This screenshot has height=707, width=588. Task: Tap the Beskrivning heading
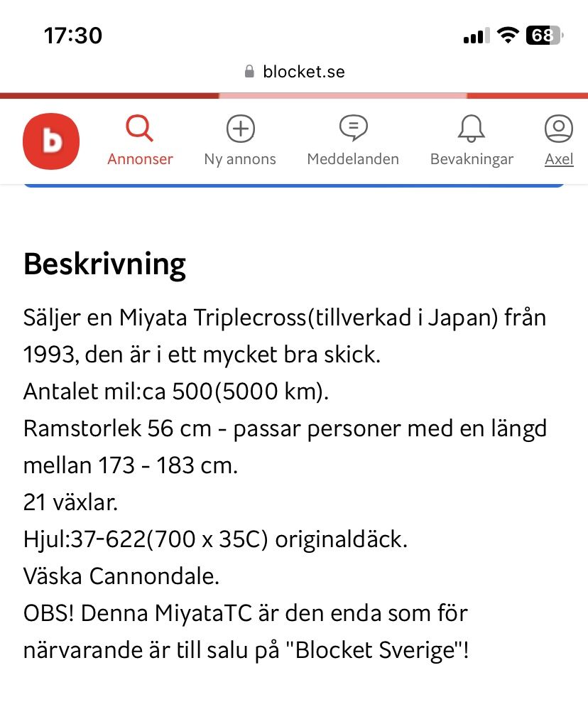coord(104,264)
